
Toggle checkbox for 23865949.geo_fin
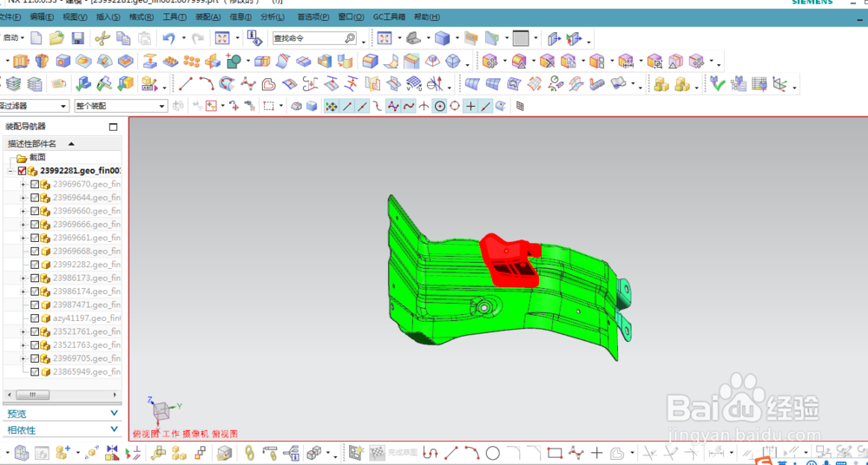(x=35, y=372)
